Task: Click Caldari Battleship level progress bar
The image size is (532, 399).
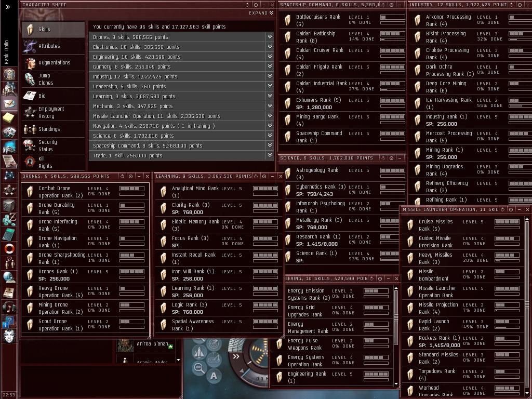Action: tap(393, 34)
